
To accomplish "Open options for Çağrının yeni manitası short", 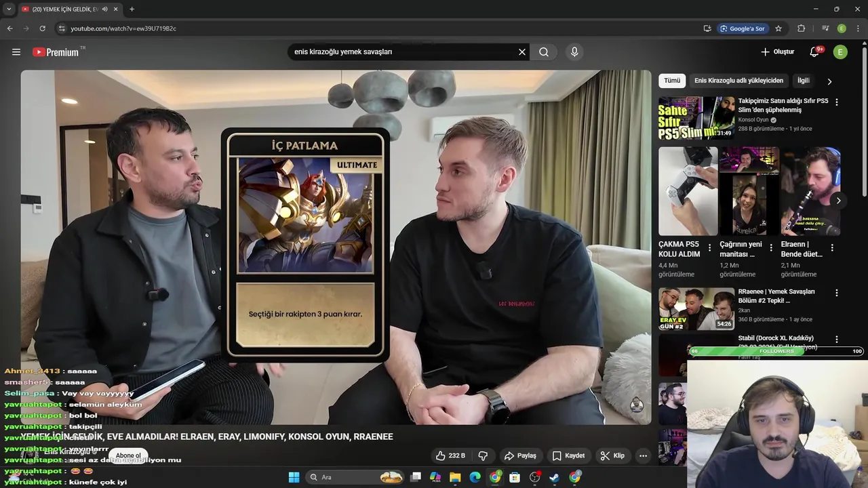I will click(771, 248).
